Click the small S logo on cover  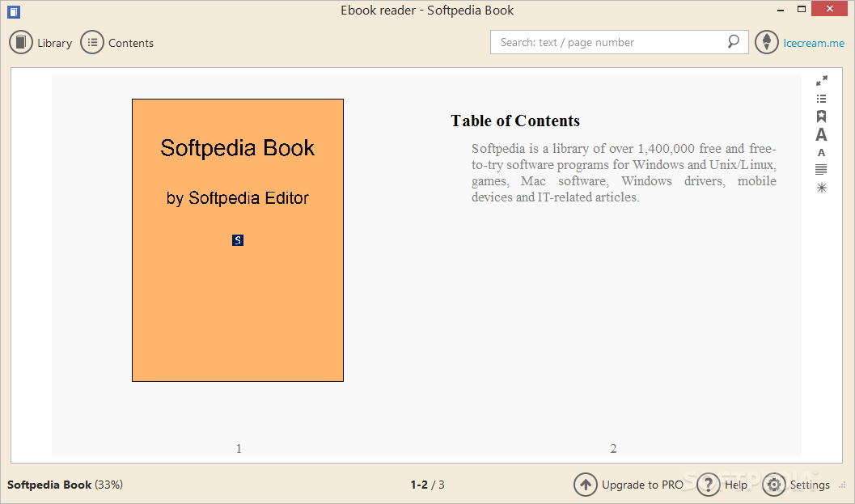coord(238,240)
